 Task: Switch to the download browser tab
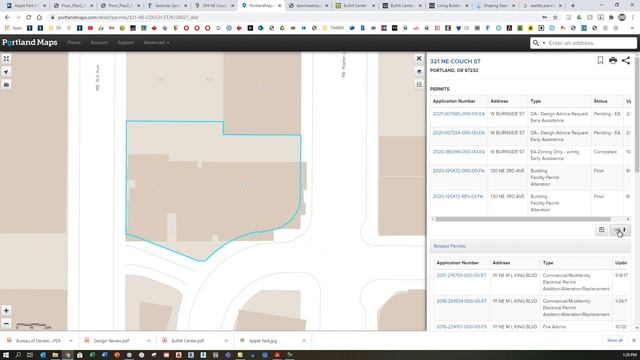coord(307,6)
